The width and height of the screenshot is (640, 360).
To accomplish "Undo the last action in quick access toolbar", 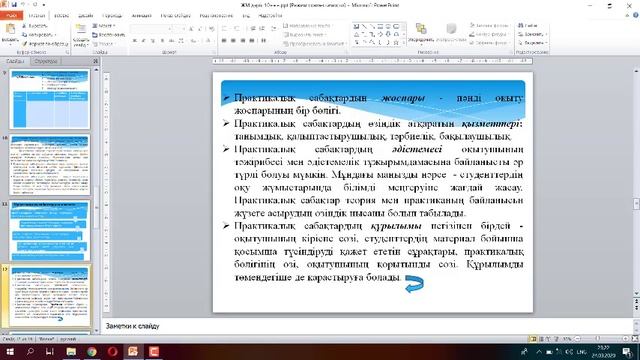I will 24,4.
